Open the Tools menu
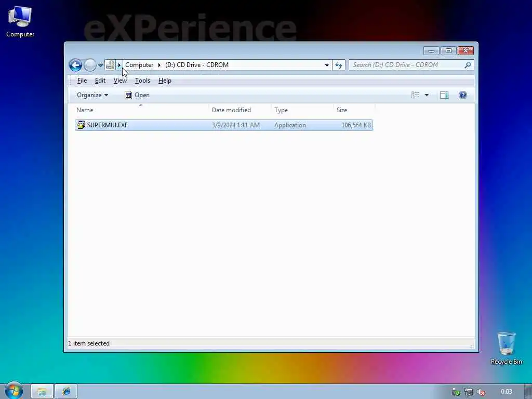Screen dimensions: 532x399 point(142,81)
